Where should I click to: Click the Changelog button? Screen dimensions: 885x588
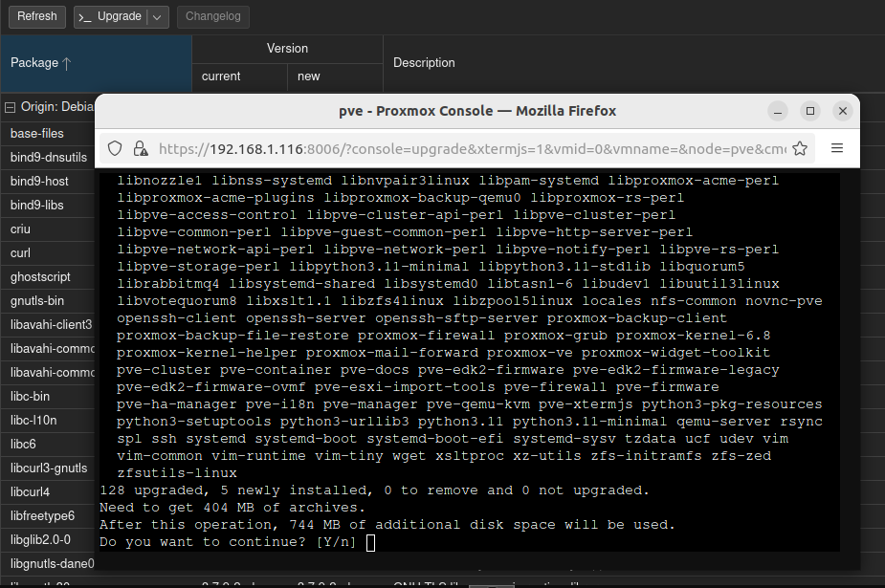point(213,16)
